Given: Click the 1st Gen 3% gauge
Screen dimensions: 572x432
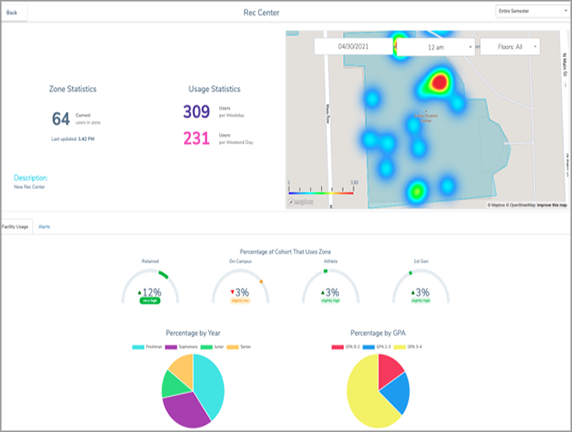Looking at the screenshot, I should [x=421, y=286].
